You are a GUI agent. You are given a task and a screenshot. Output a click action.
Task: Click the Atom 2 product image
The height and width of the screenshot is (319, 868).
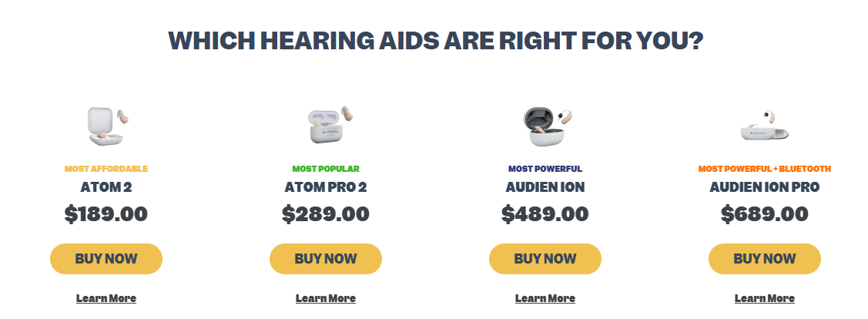(x=106, y=126)
